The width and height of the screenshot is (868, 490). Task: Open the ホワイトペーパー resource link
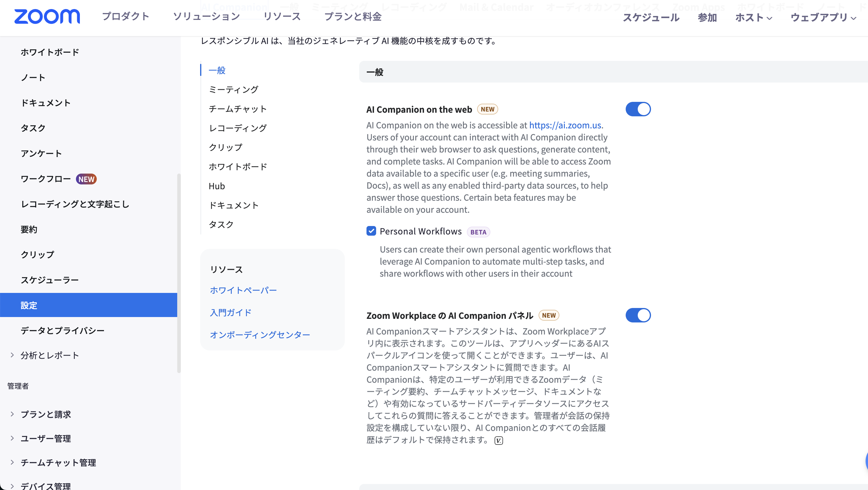pos(243,290)
